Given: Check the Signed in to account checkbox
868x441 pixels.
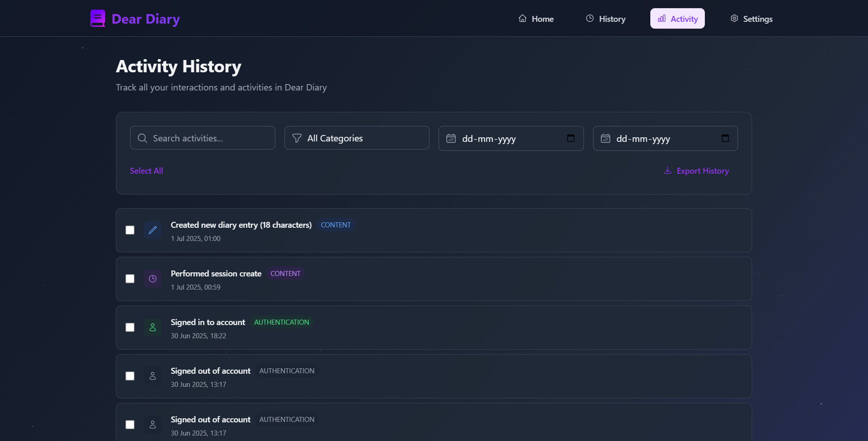Looking at the screenshot, I should [130, 327].
